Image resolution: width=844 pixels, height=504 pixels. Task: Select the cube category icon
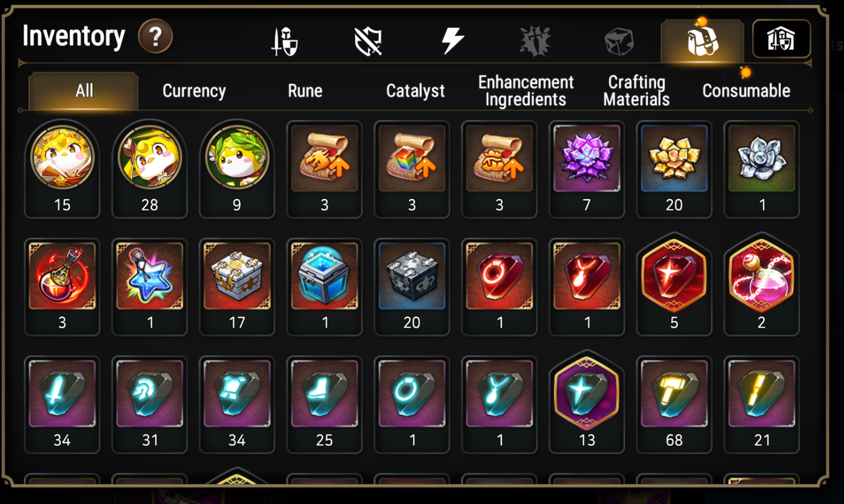pos(619,42)
